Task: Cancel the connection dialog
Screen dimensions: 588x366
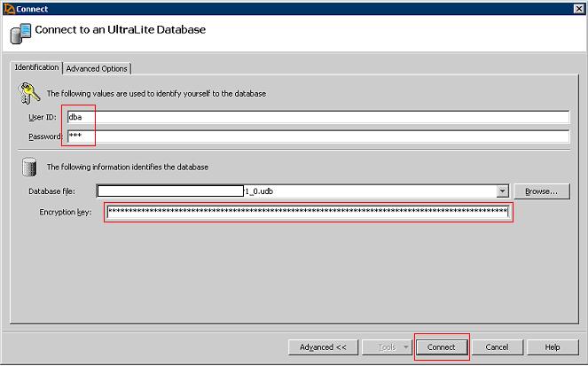Action: pos(497,347)
